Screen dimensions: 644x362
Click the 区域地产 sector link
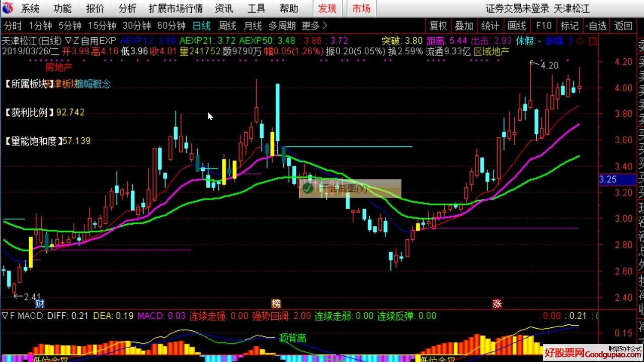[x=492, y=51]
